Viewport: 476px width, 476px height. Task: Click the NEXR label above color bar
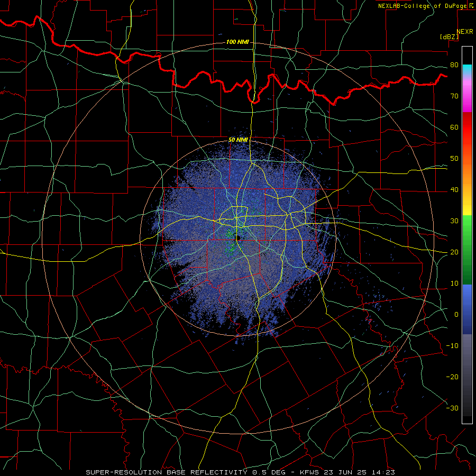464,32
